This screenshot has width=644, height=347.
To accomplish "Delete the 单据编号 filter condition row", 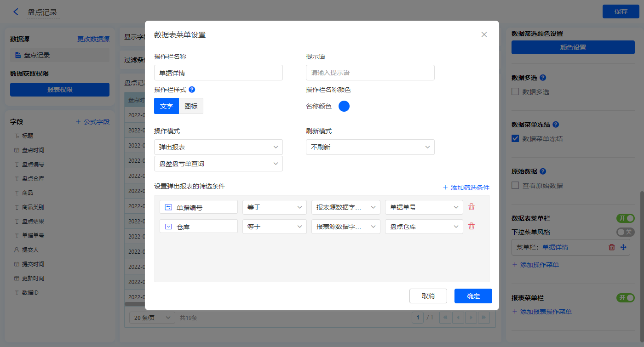I will coord(471,207).
